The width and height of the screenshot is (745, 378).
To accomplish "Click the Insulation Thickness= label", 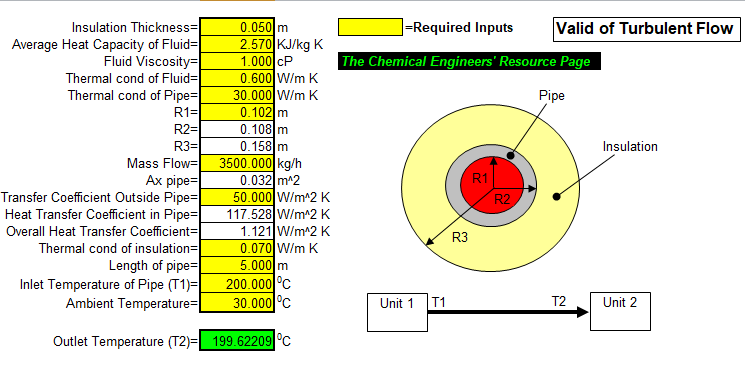I will [134, 28].
